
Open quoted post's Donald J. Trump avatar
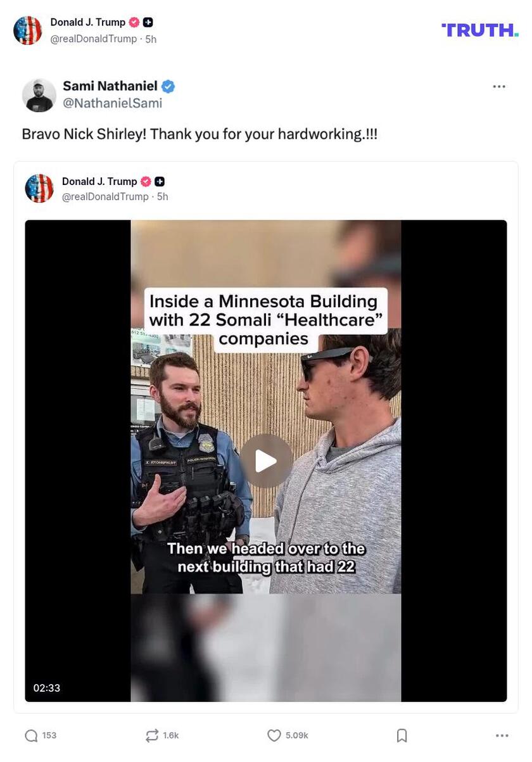click(39, 189)
